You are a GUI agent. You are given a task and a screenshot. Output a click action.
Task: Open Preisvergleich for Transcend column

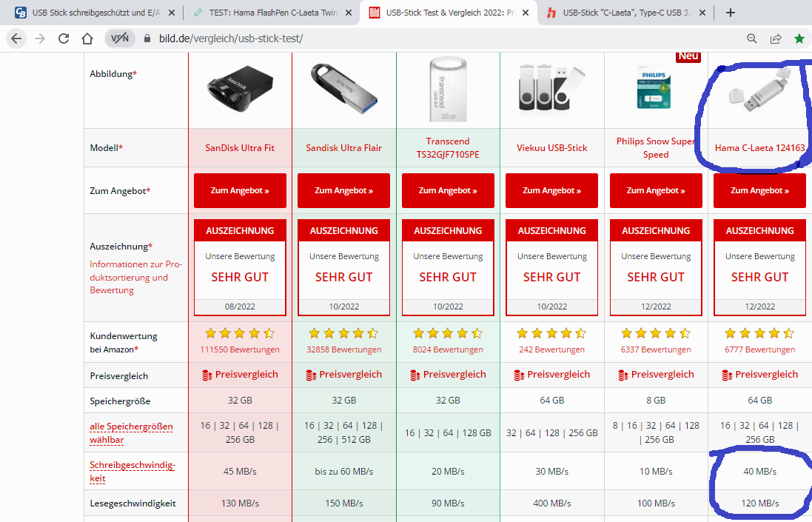pos(448,375)
